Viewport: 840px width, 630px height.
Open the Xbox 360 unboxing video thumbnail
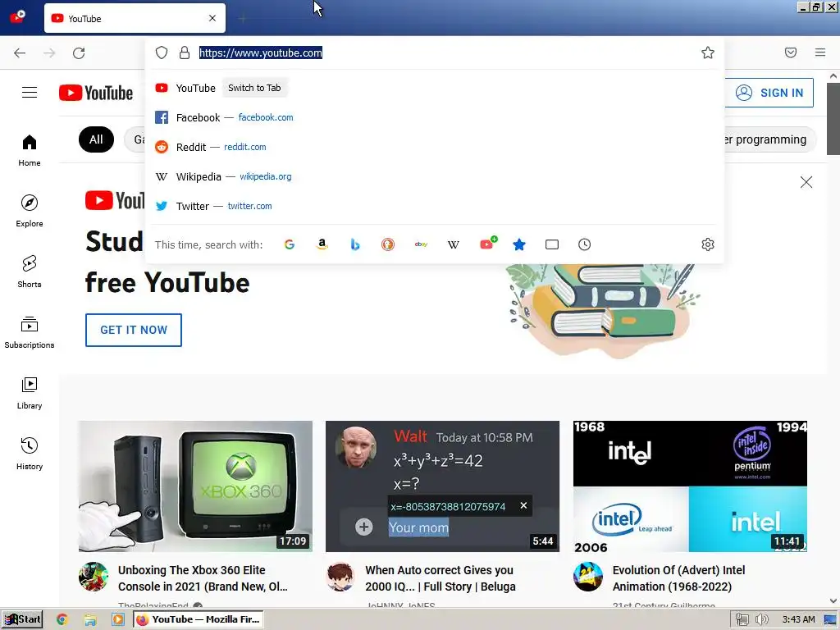(x=195, y=486)
